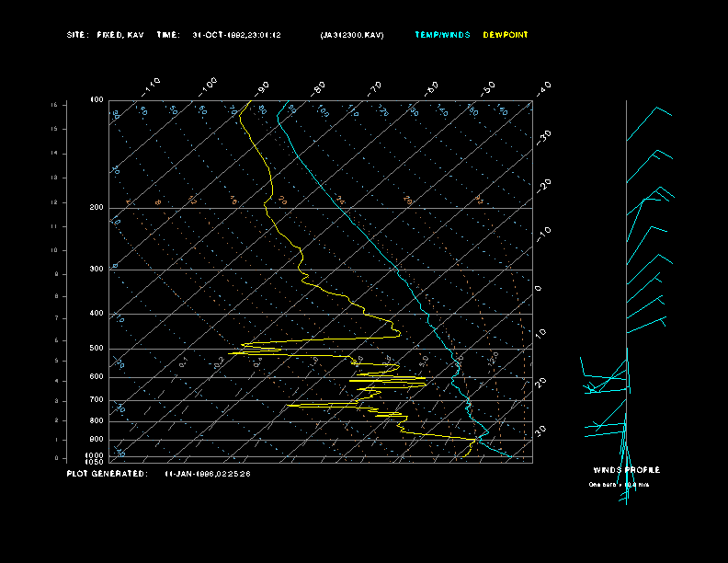Click the -50 isotherm label
Image resolution: width=728 pixels, height=563 pixels.
pyautogui.click(x=488, y=88)
